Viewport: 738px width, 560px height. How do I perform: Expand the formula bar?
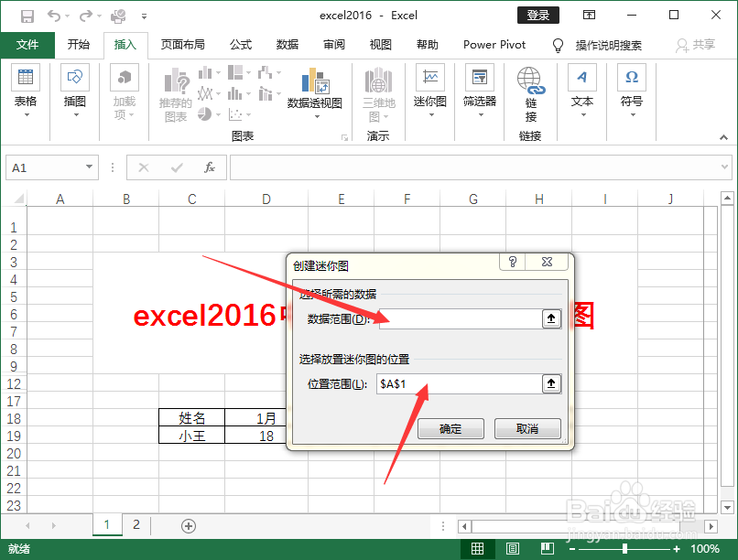[724, 167]
